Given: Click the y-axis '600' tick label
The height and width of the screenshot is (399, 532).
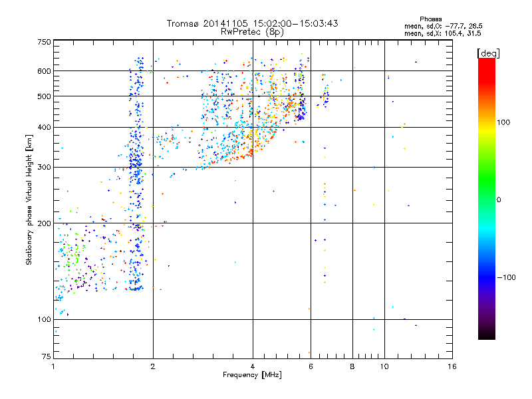Looking at the screenshot, I should [44, 71].
